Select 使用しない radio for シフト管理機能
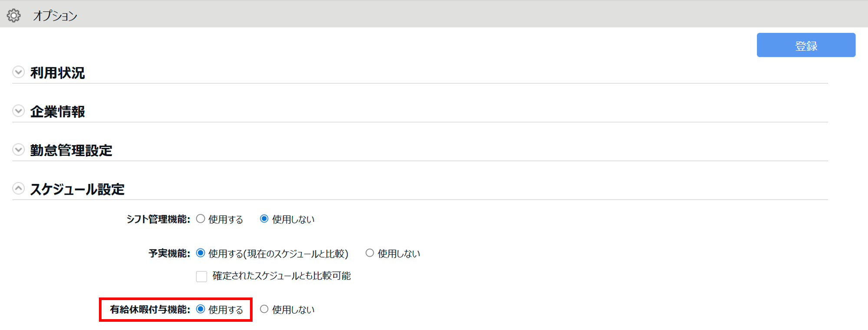 tap(264, 219)
